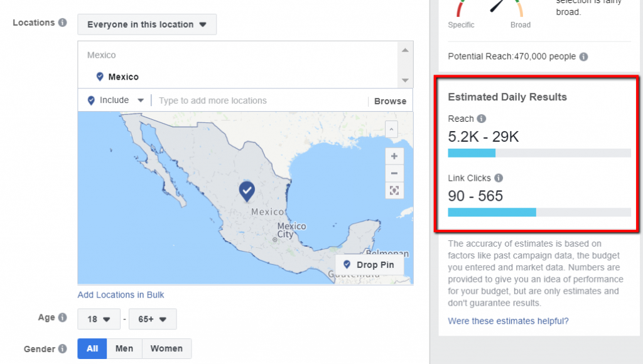The height and width of the screenshot is (364, 643).
Task: Zoom in the map with plus
Action: (x=394, y=156)
